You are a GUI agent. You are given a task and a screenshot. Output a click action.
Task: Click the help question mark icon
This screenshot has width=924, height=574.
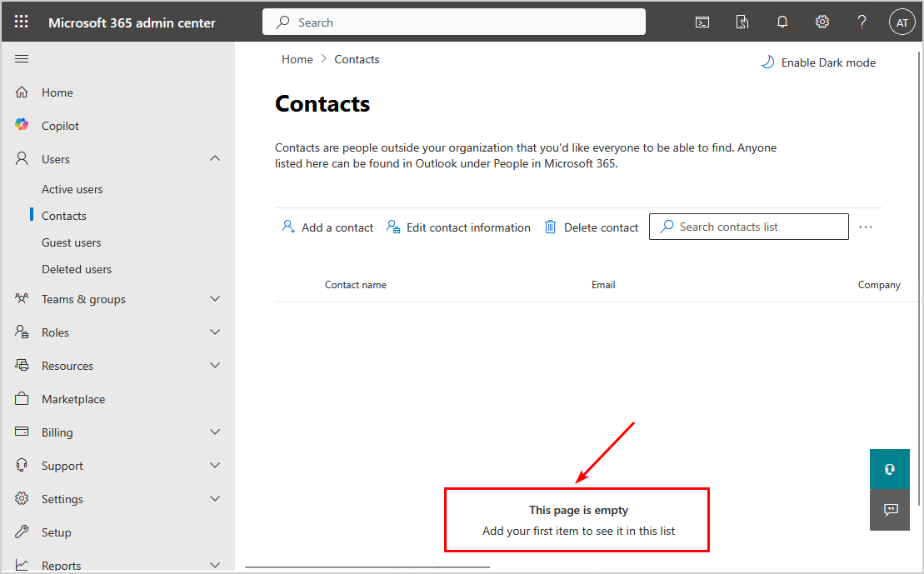click(x=862, y=22)
